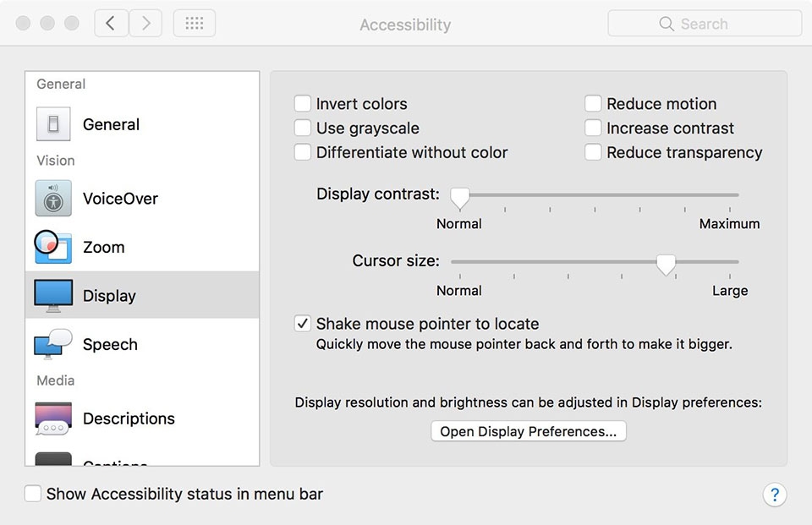The image size is (812, 525).
Task: Click the Cursor size slider handle
Action: tap(667, 265)
